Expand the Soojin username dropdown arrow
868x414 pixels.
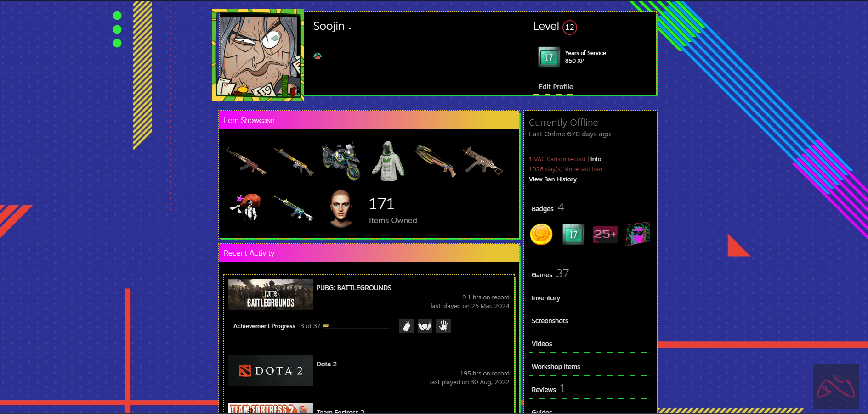350,28
